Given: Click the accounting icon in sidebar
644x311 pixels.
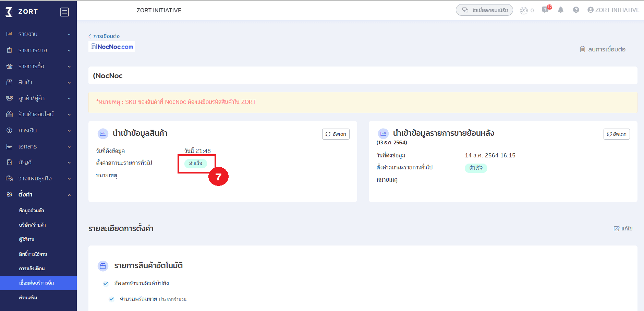Looking at the screenshot, I should [x=9, y=162].
